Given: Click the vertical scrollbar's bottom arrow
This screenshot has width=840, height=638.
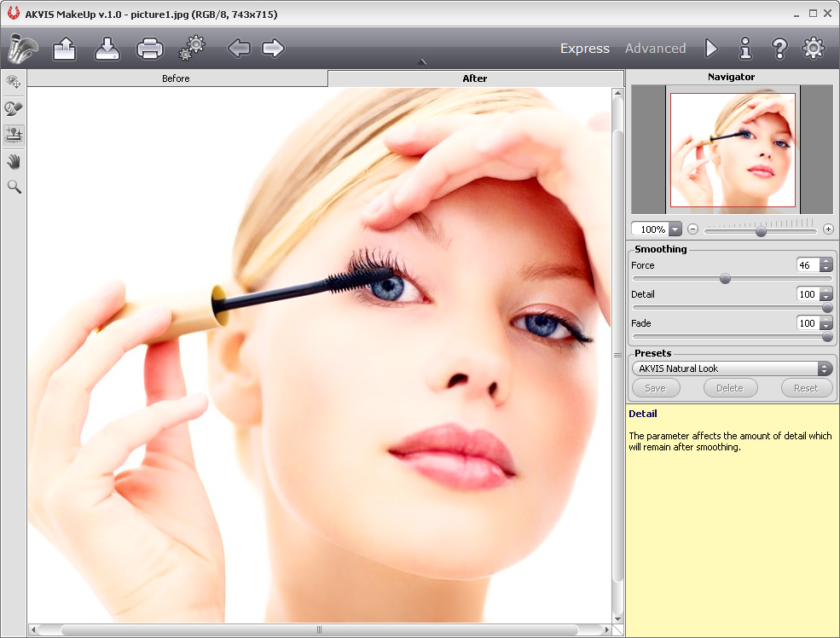Looking at the screenshot, I should 617,619.
